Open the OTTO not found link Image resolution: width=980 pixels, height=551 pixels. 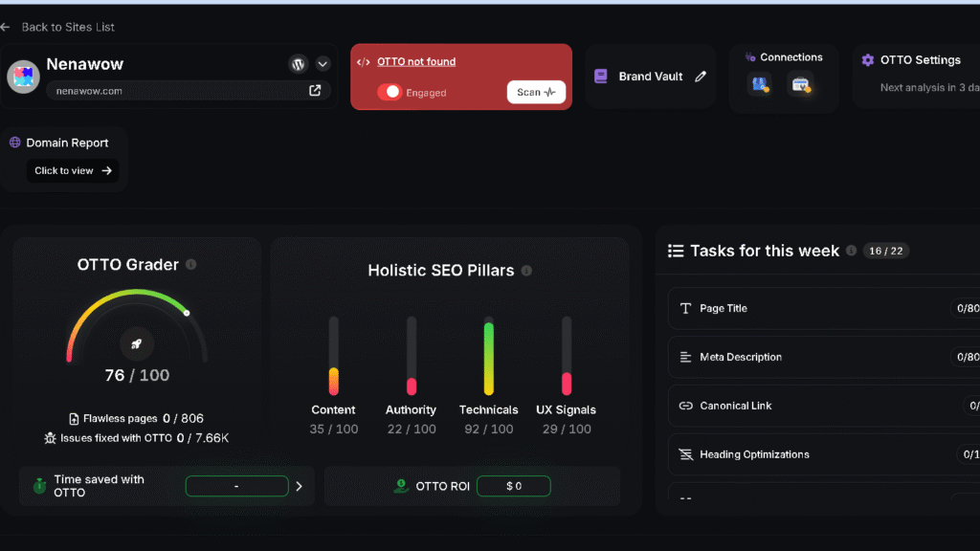pos(416,61)
